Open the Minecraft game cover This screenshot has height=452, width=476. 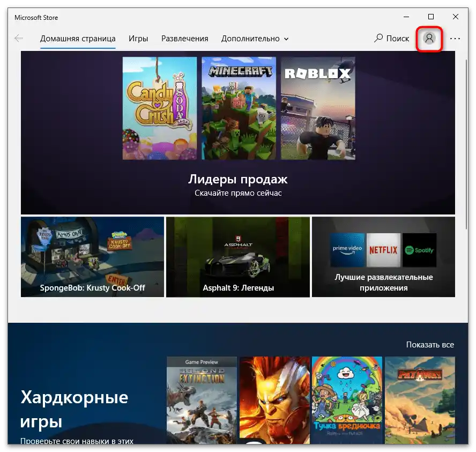(239, 108)
